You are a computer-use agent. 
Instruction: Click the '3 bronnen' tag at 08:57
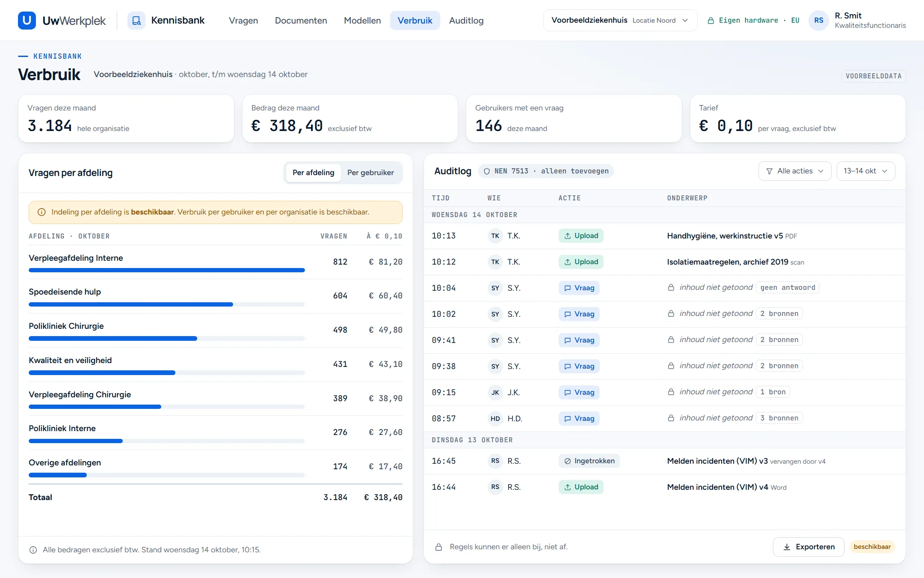point(779,418)
